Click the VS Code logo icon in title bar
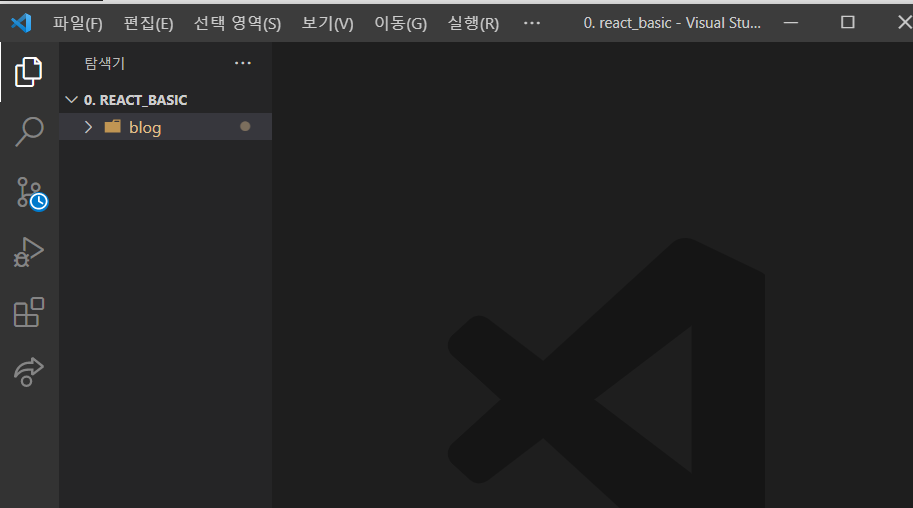Viewport: 913px width, 508px height. pos(22,23)
